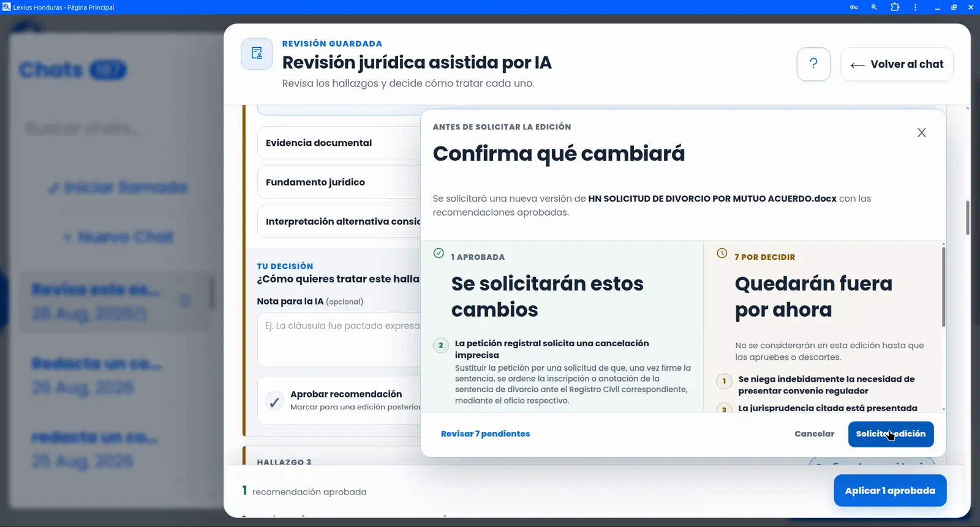Click the number 1 badge of pending finding
This screenshot has height=527, width=980.
[x=724, y=381]
